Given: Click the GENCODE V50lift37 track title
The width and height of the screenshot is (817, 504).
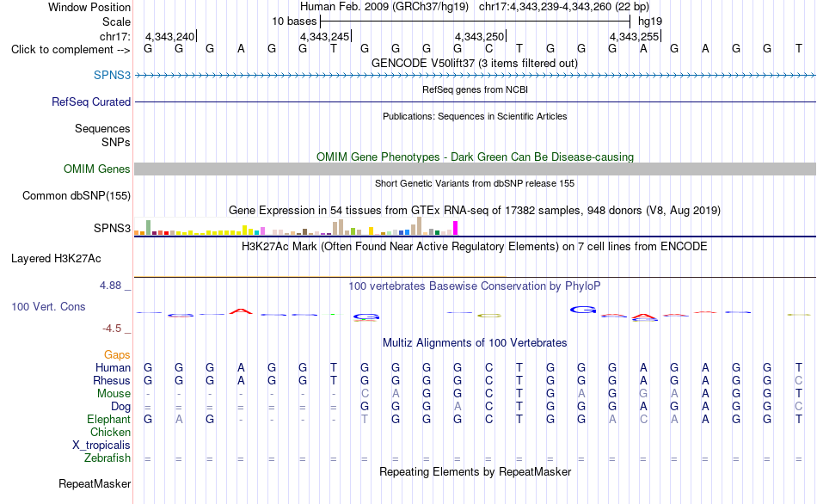Looking at the screenshot, I should tap(474, 63).
